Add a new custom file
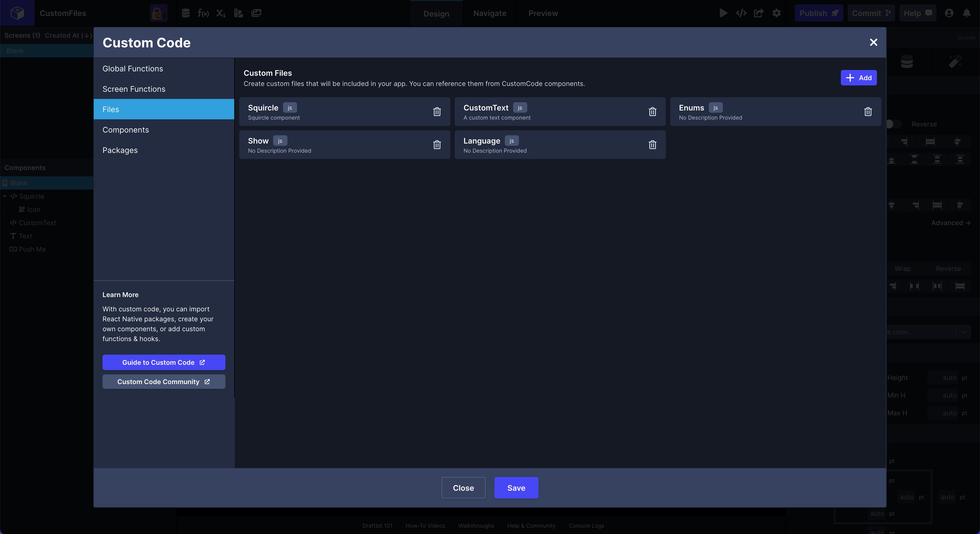This screenshot has width=980, height=534. tap(859, 78)
